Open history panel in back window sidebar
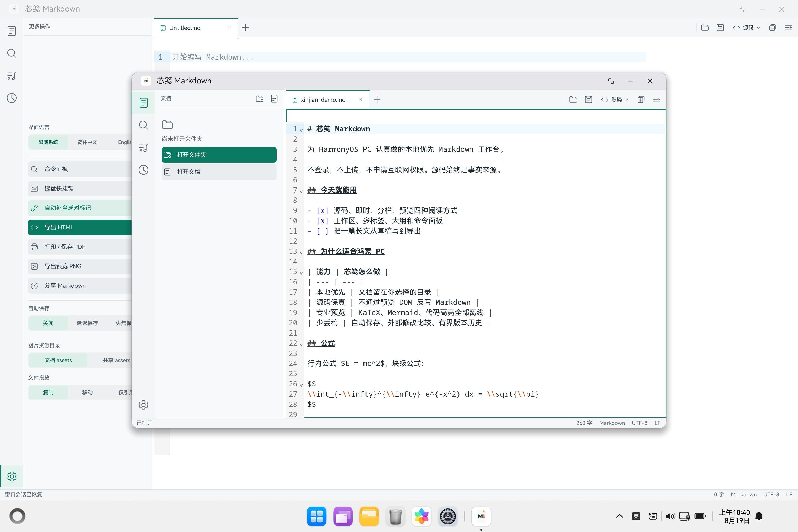This screenshot has width=798, height=532. coord(12,98)
